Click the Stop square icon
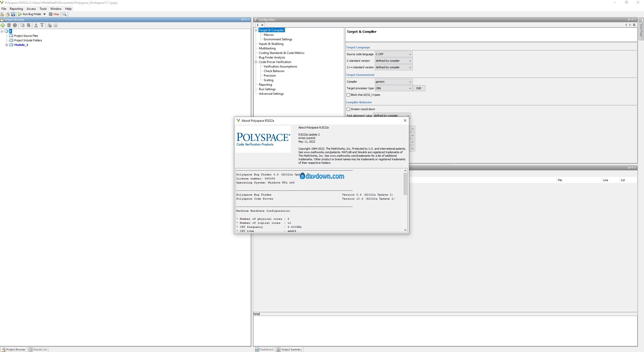The height and width of the screenshot is (352, 644). 51,14
